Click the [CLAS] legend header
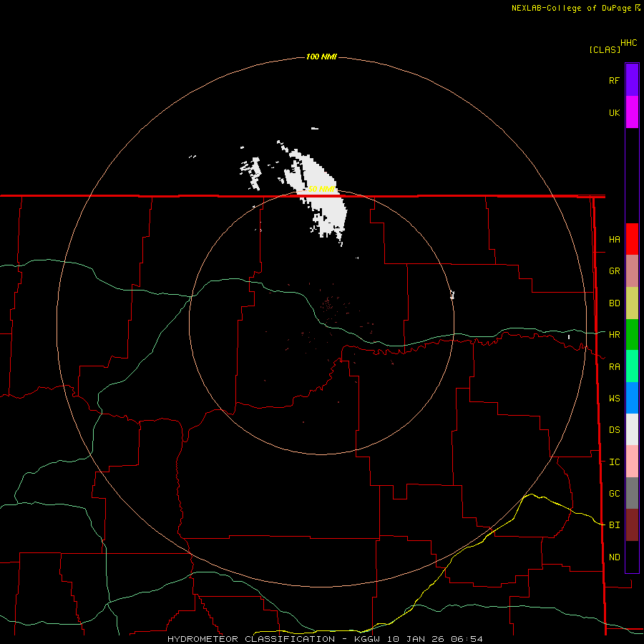 pos(605,49)
